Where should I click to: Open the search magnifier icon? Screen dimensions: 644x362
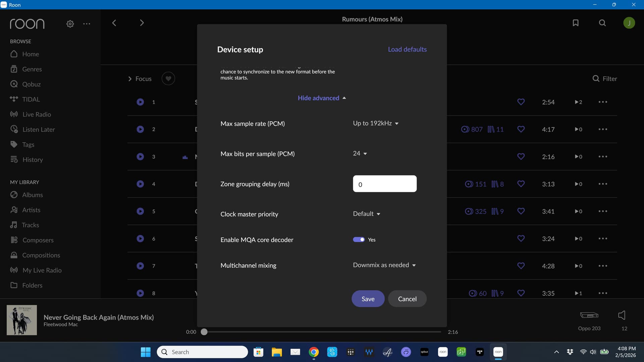(602, 23)
